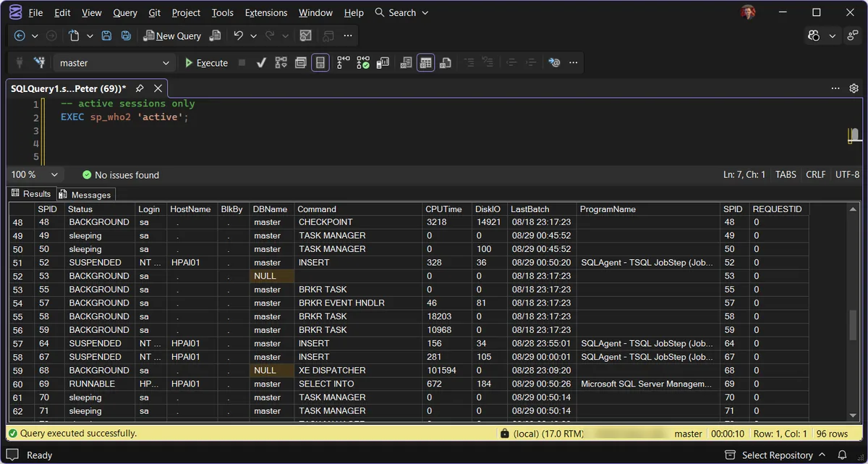Expand the Search dropdown in title bar
868x464 pixels.
click(402, 12)
